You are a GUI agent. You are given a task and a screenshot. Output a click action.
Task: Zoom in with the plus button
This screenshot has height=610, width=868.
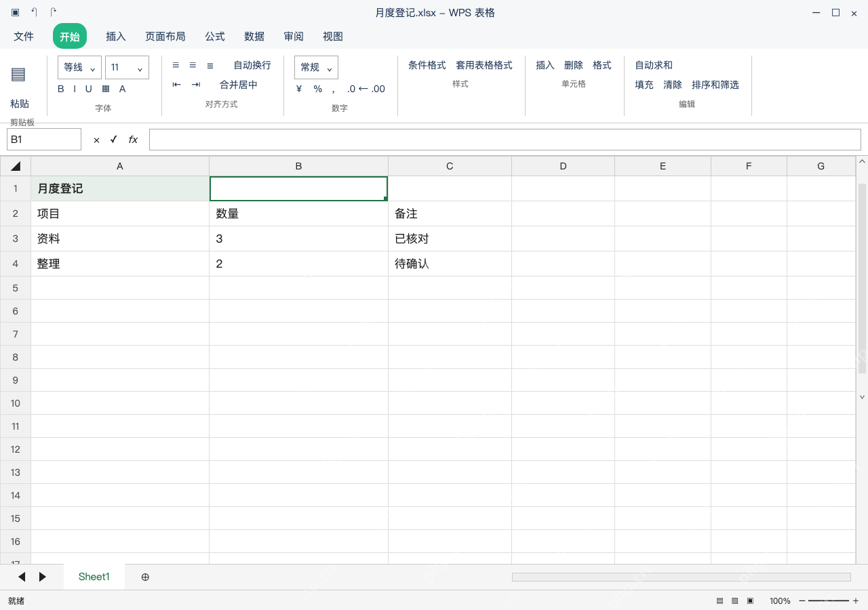[856, 601]
